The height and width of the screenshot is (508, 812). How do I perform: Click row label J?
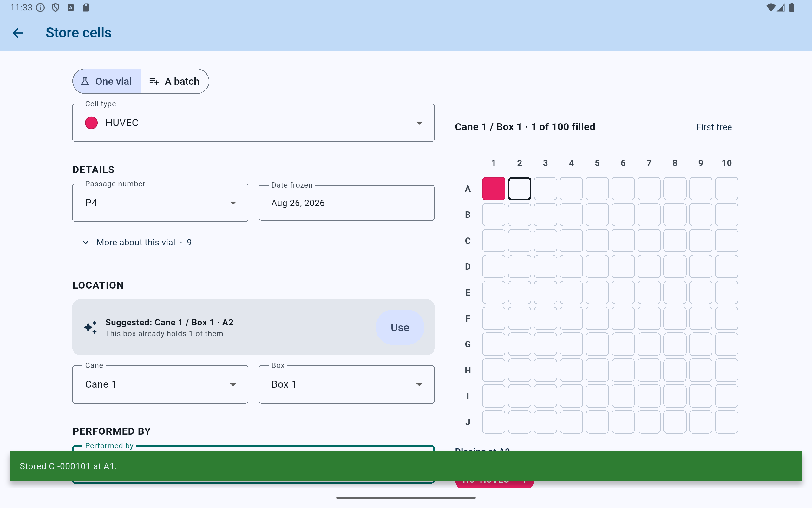pos(468,422)
